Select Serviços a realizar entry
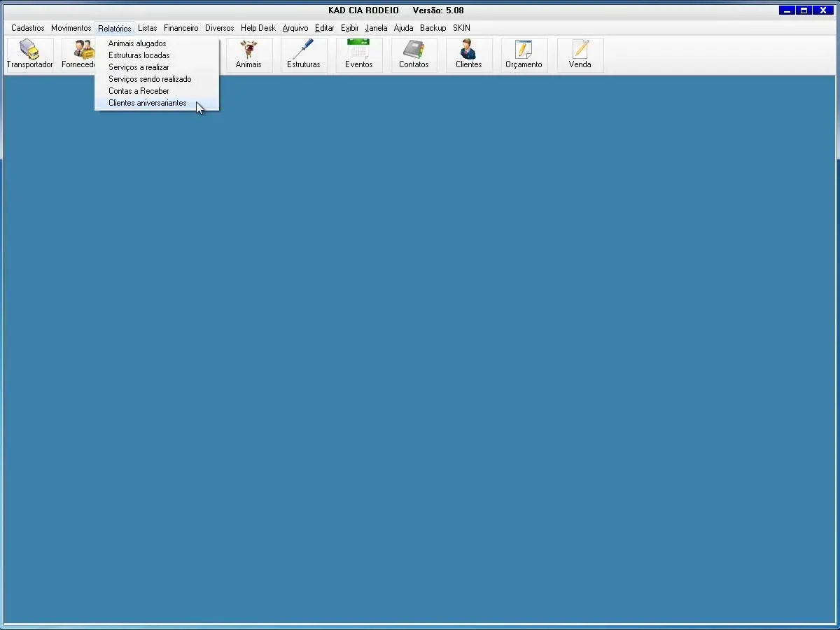Viewport: 840px width, 630px height. click(139, 67)
